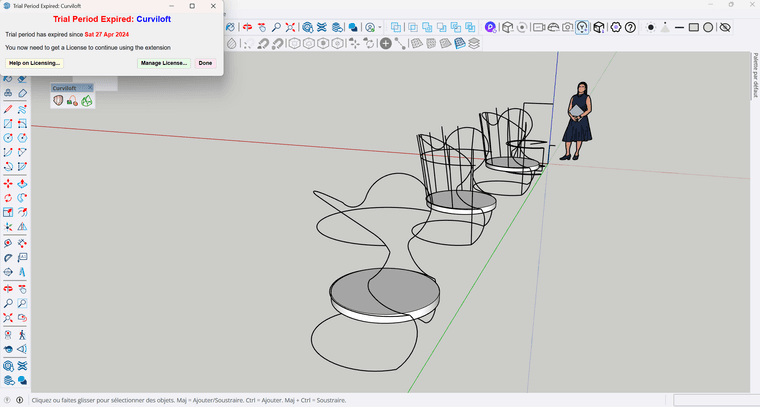The width and height of the screenshot is (760, 407).
Task: Select the Rotated Rectangle tool
Action: (22, 124)
